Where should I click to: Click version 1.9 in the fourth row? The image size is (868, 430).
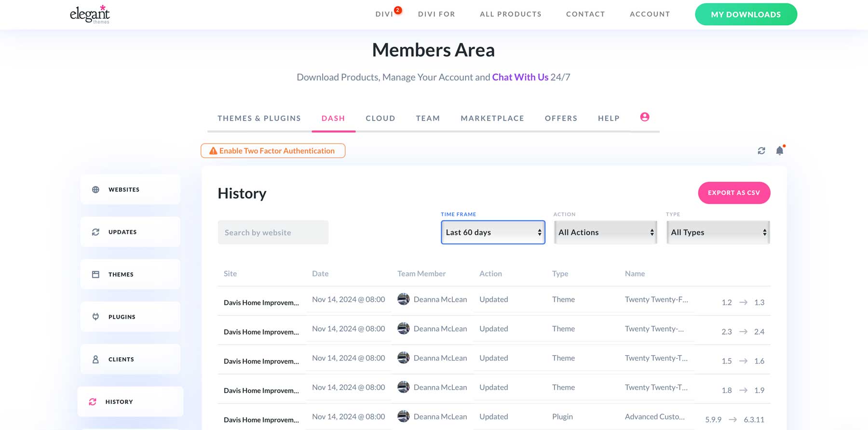(759, 390)
